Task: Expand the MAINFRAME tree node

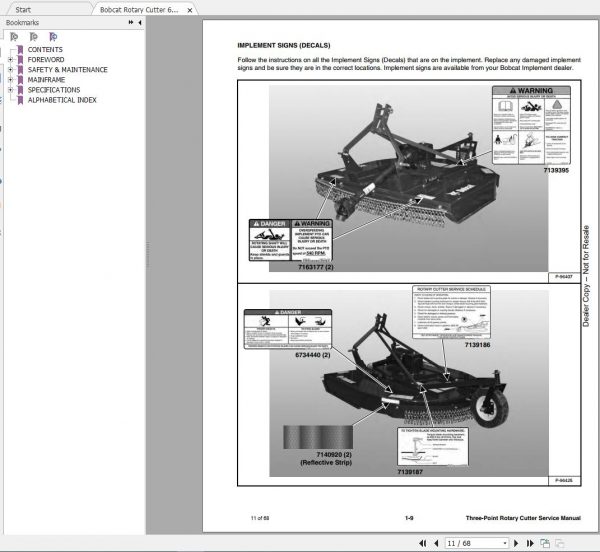Action: click(11, 80)
